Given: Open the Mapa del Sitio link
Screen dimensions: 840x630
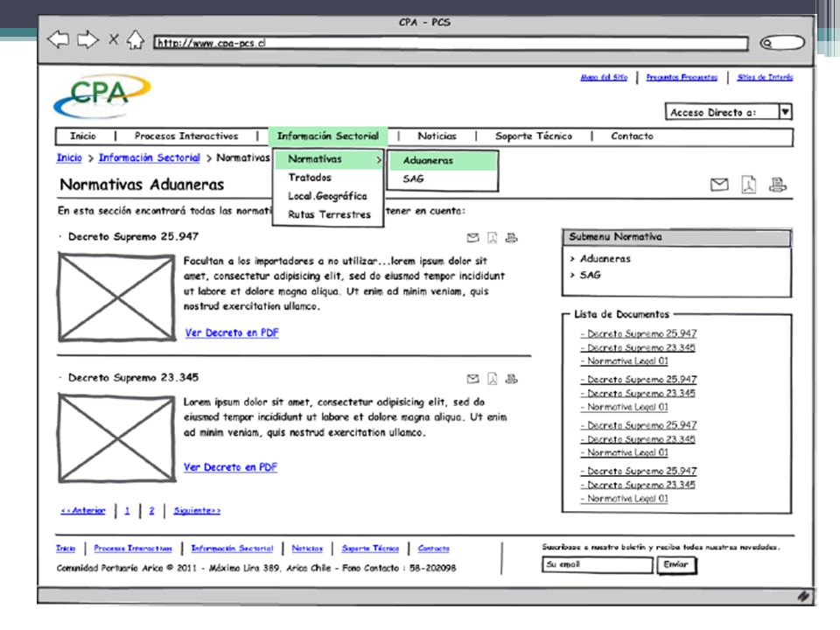Looking at the screenshot, I should pyautogui.click(x=604, y=77).
